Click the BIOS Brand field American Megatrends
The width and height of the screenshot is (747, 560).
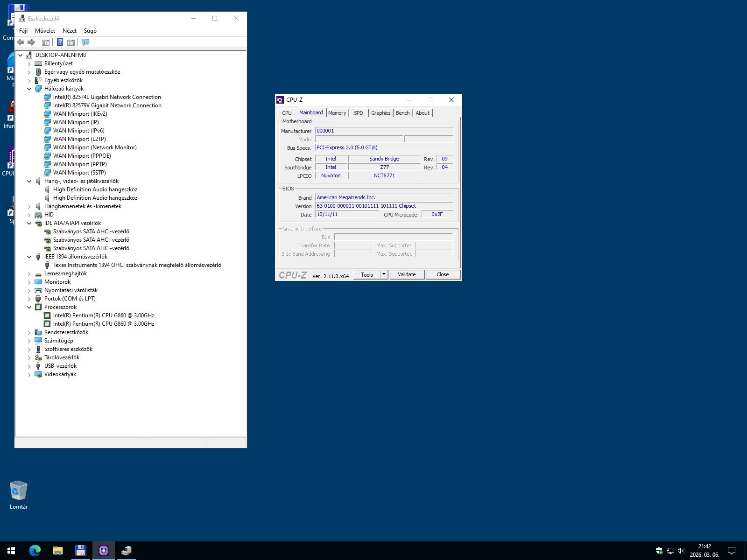coord(384,197)
